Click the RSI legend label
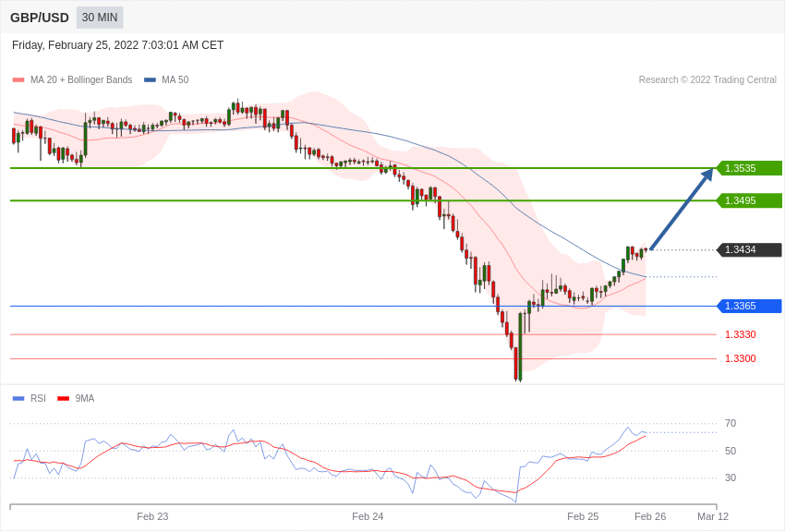 pos(38,398)
